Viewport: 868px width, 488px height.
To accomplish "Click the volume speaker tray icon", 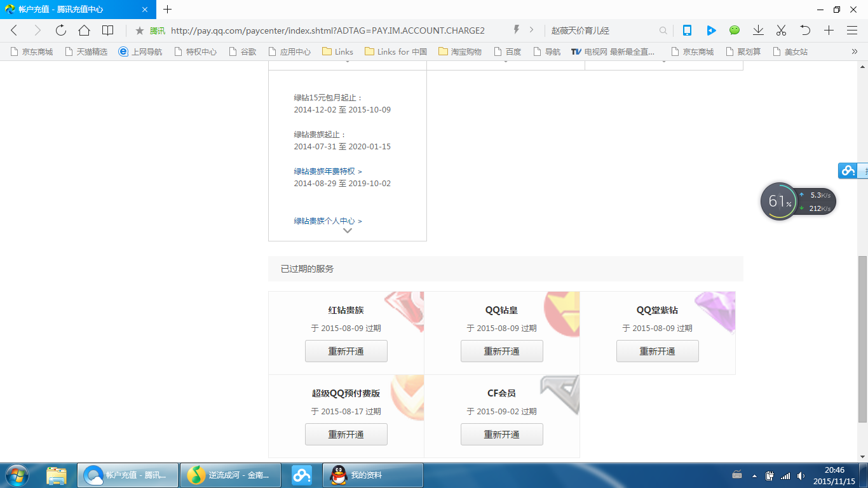I will pos(801,475).
